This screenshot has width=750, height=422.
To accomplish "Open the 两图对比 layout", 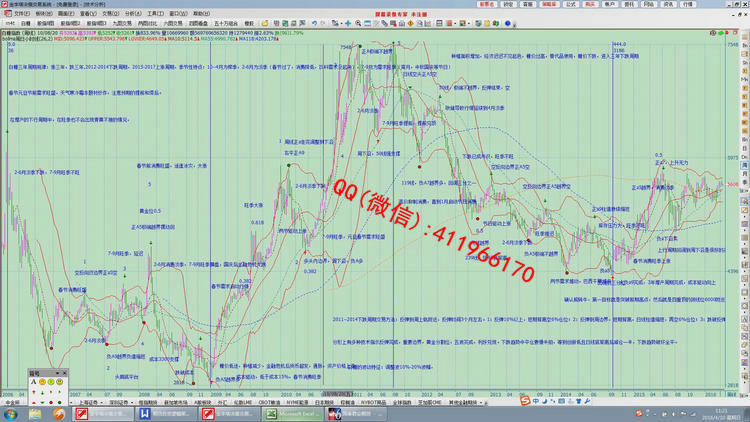I will [147, 23].
